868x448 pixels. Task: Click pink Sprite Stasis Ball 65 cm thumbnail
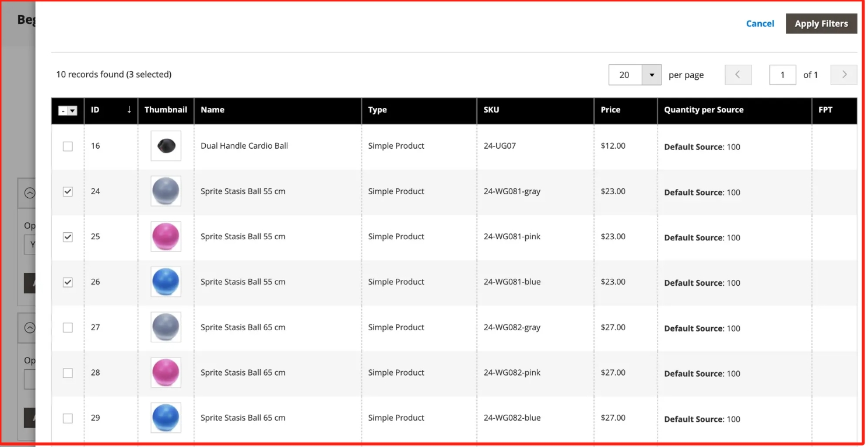(166, 373)
